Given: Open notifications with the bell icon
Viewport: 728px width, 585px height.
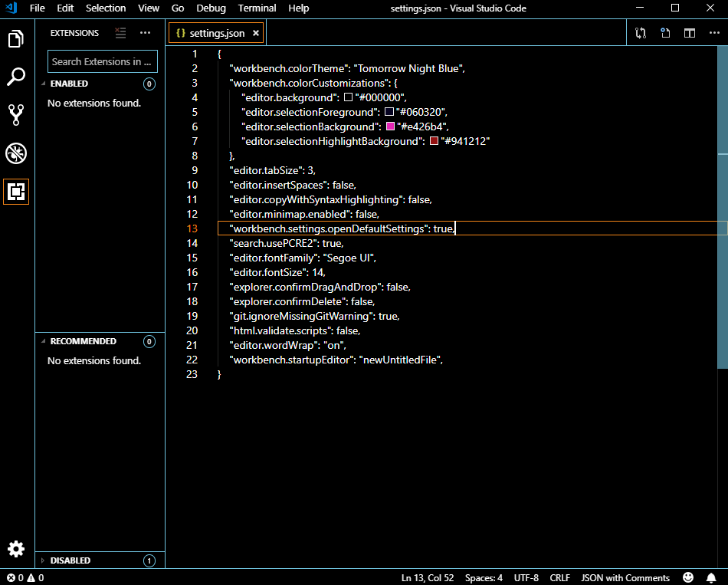Looking at the screenshot, I should 711,577.
